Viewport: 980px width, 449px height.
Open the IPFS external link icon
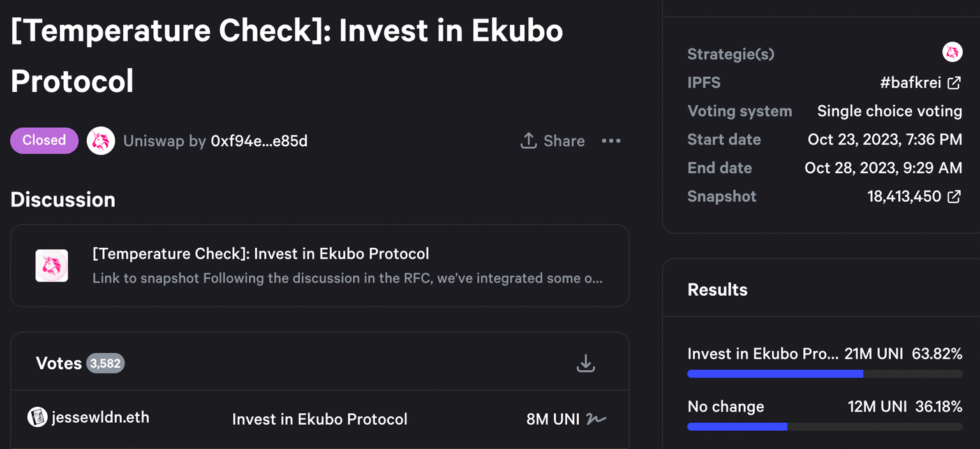pos(954,82)
